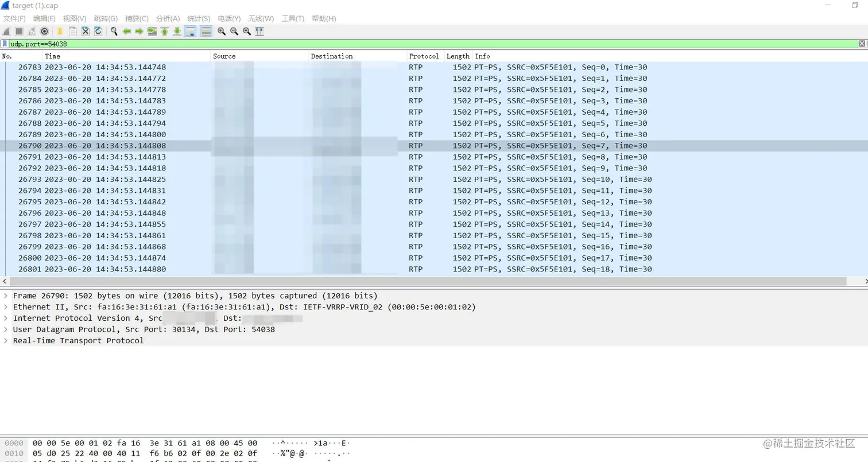This screenshot has height=462, width=868.
Task: Click go to specified packet icon
Action: point(152,32)
